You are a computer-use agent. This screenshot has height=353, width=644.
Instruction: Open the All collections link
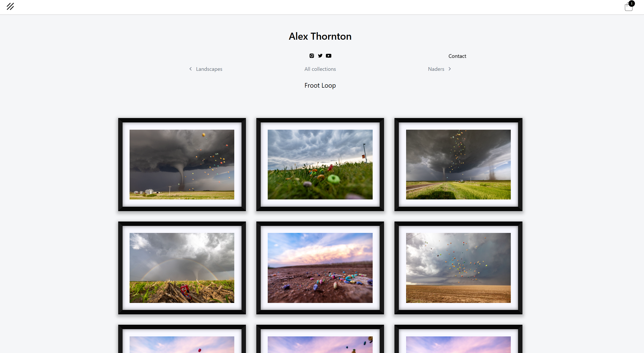tap(320, 69)
